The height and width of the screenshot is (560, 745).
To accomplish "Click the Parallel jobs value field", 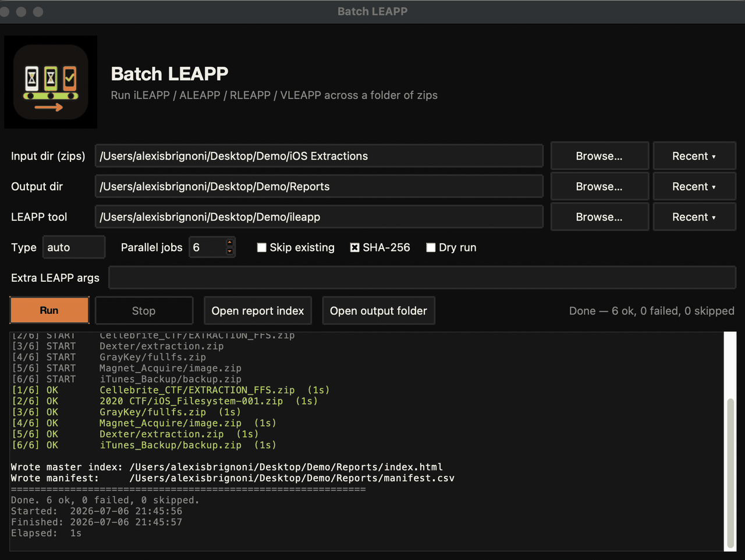I will click(207, 247).
